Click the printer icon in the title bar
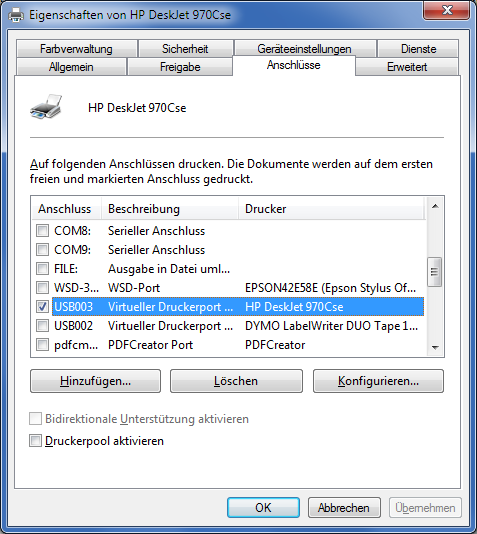 (16, 15)
